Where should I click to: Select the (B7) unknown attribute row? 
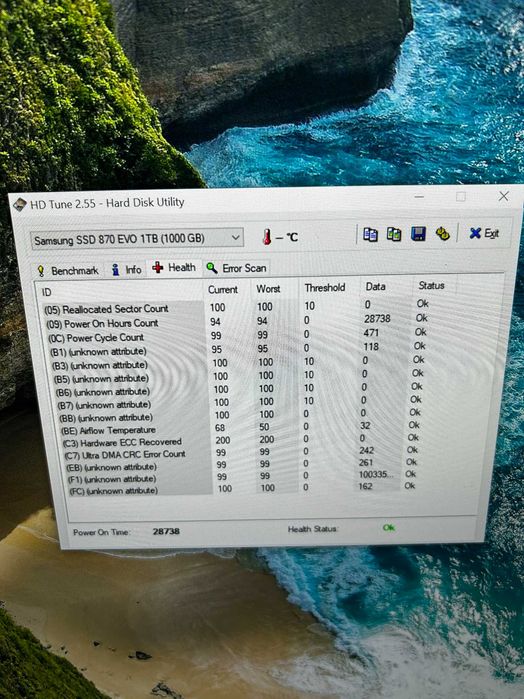(x=239, y=402)
